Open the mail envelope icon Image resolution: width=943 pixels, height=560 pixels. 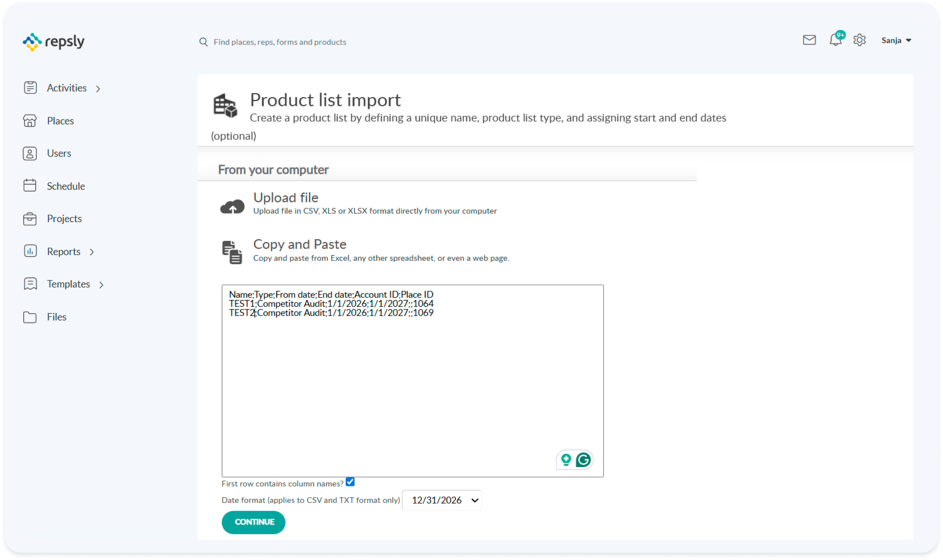pos(809,40)
